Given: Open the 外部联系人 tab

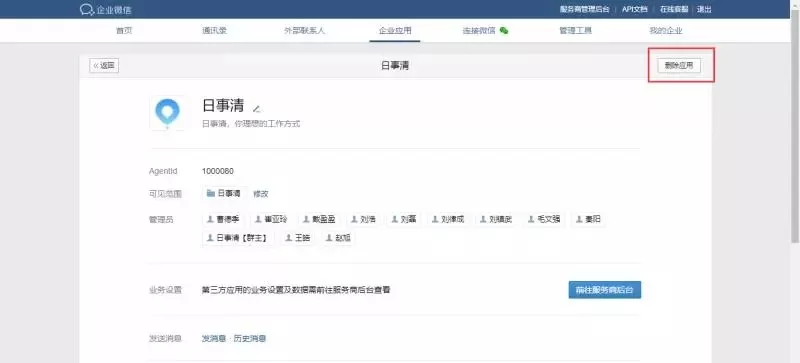Looking at the screenshot, I should click(x=305, y=30).
